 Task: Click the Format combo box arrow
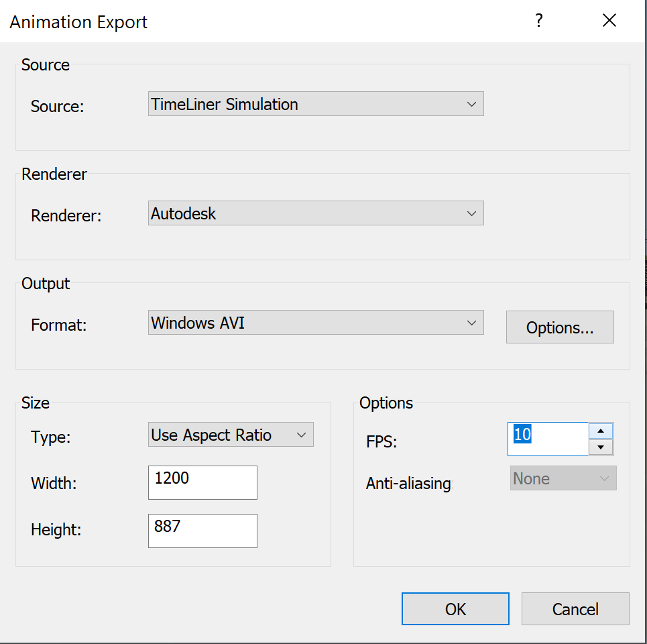473,323
